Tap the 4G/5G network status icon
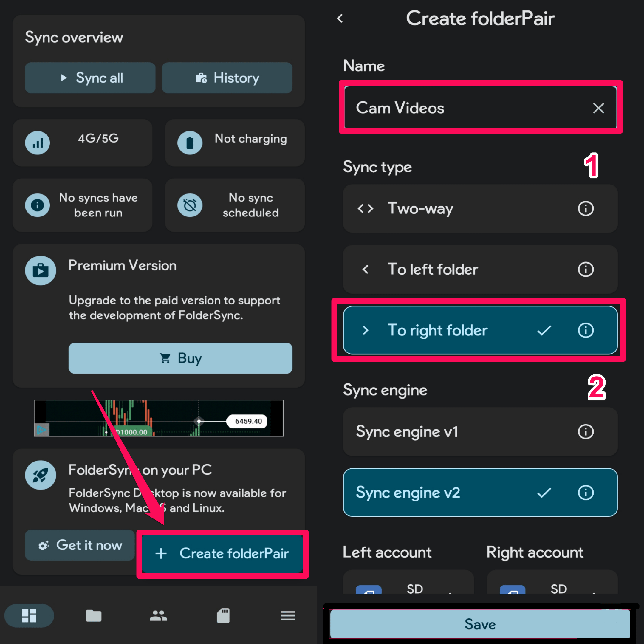 coord(37,143)
